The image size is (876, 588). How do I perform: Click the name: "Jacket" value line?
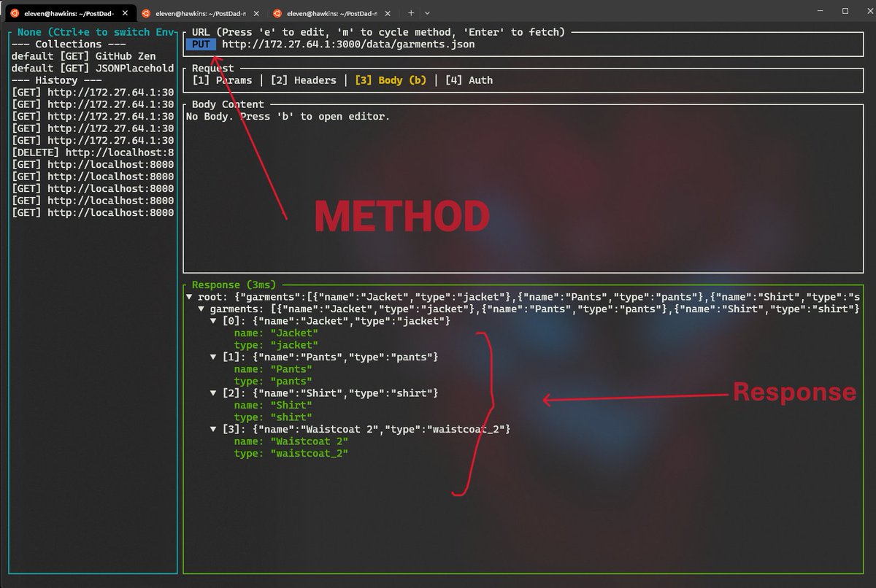pos(276,333)
